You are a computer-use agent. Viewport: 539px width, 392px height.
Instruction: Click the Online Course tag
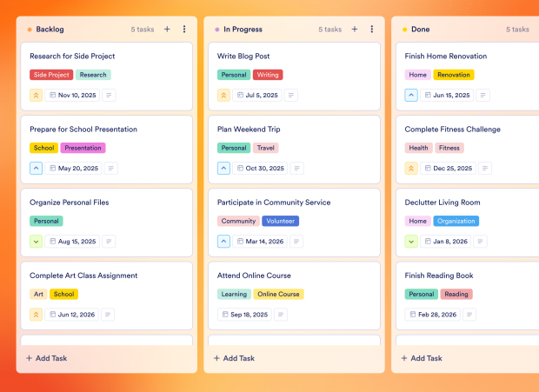(x=278, y=295)
